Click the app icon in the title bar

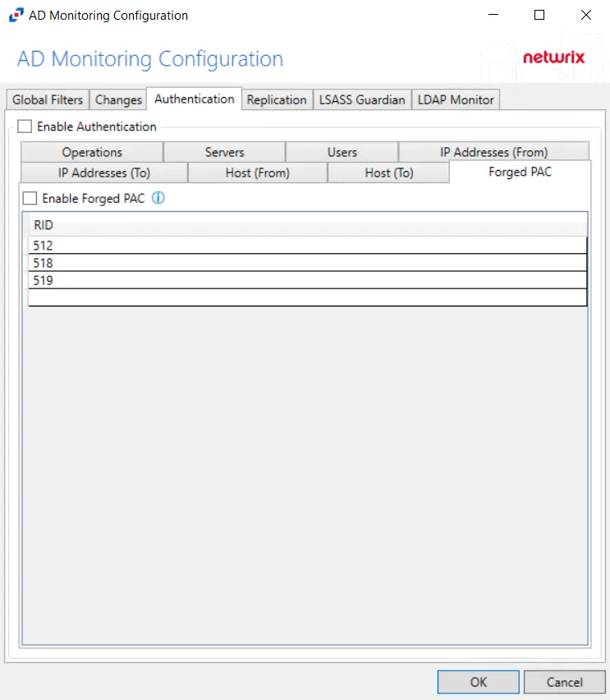click(x=16, y=15)
